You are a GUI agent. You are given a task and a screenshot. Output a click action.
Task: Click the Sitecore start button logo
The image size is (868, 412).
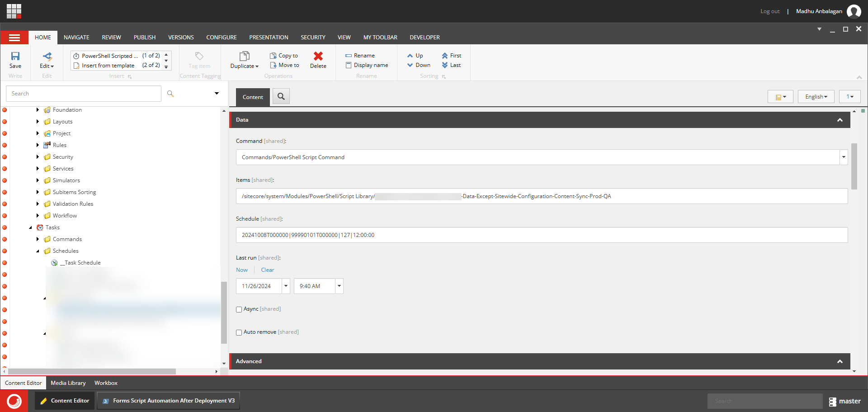(14, 401)
